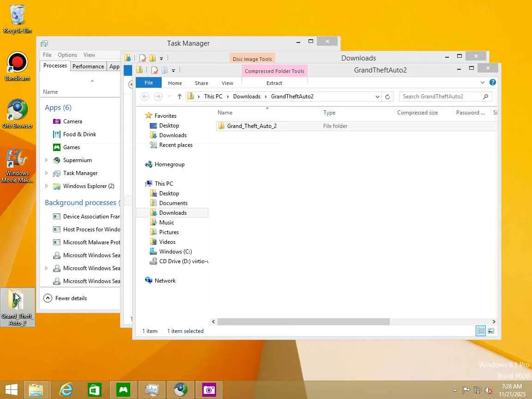Click the Forward navigation arrow
Image resolution: width=532 pixels, height=399 pixels.
(158, 97)
